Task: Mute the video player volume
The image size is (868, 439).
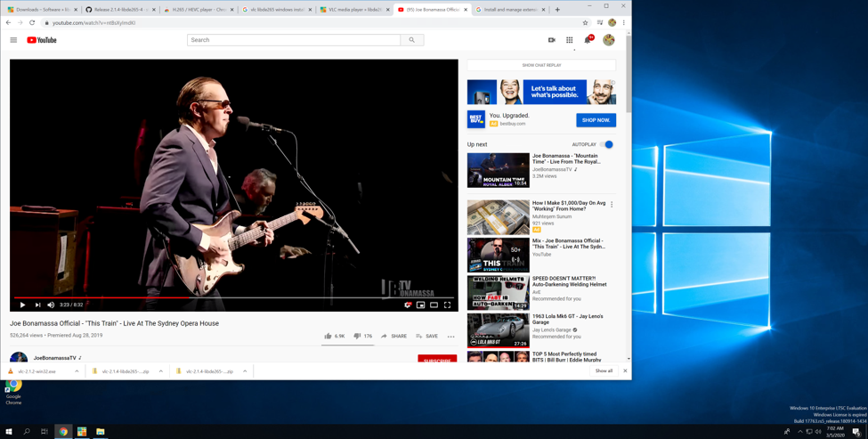Action: pos(51,305)
